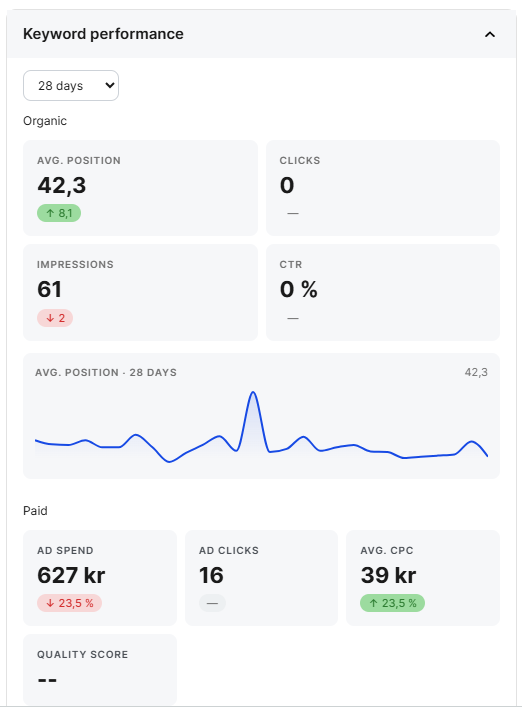
Task: Click the AVG. CPC card label
Action: 387,550
